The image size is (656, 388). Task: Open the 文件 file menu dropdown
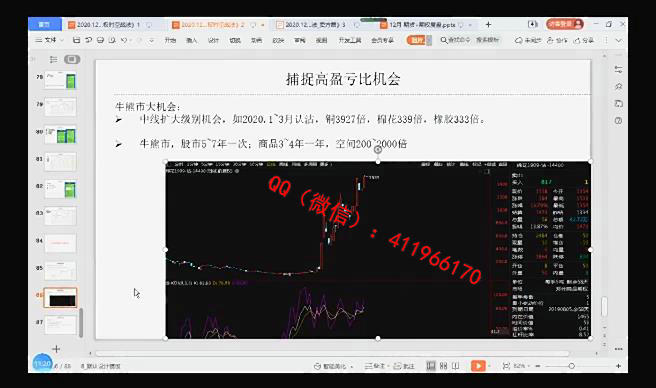[50, 40]
